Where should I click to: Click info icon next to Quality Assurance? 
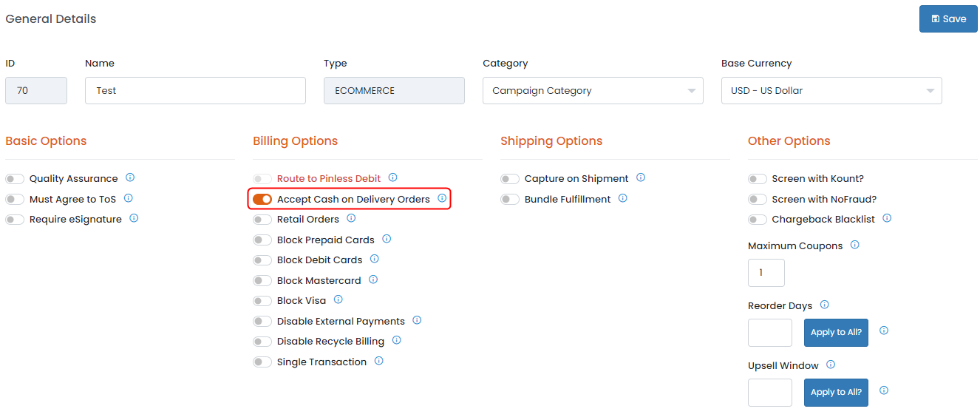click(x=130, y=178)
